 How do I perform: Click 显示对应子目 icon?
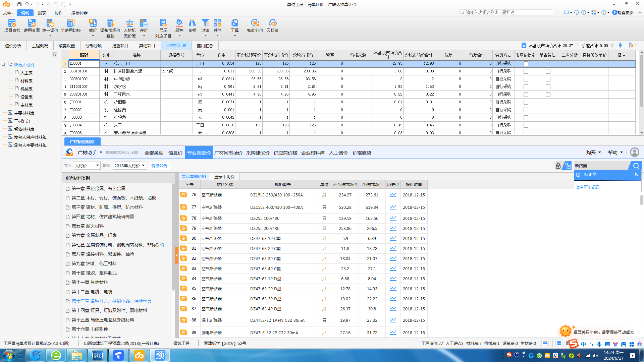(x=163, y=28)
